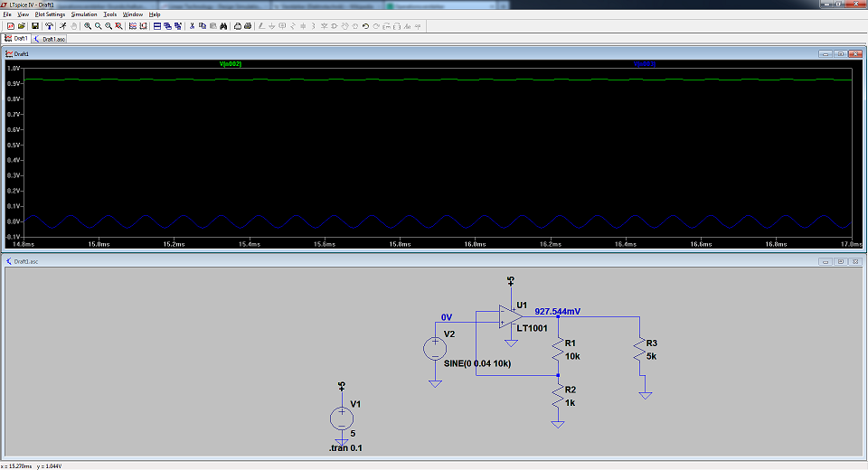Viewport: 868px width, 470px height.
Task: Switch to the Draft1.asc schematic tab
Action: click(49, 39)
